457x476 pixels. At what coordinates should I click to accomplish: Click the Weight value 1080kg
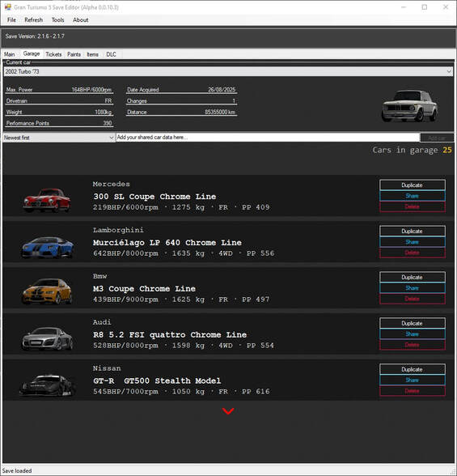coord(103,112)
